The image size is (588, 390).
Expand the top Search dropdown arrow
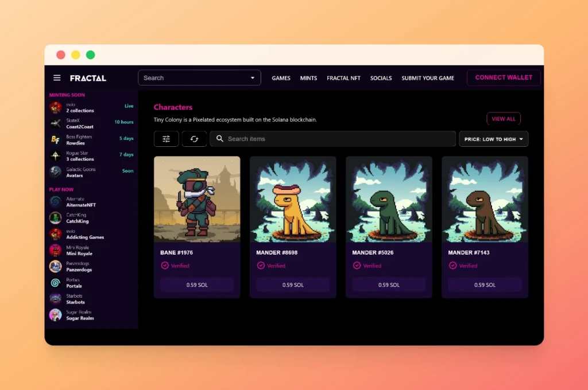click(x=253, y=78)
